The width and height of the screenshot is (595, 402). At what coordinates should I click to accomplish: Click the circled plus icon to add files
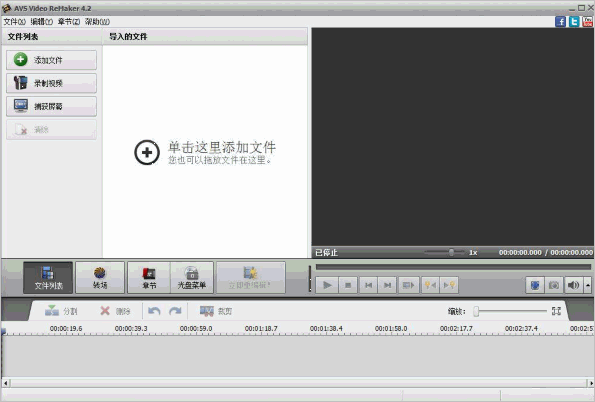147,153
